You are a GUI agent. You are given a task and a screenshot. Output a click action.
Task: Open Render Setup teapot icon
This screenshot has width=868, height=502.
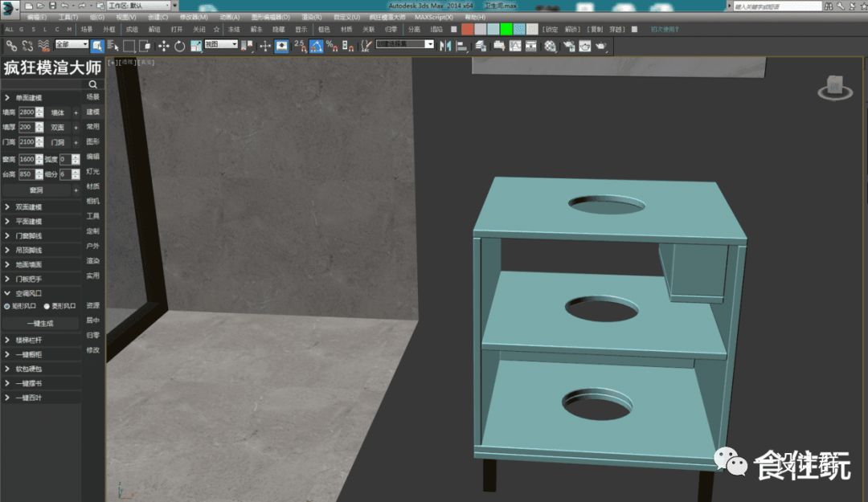tap(569, 46)
